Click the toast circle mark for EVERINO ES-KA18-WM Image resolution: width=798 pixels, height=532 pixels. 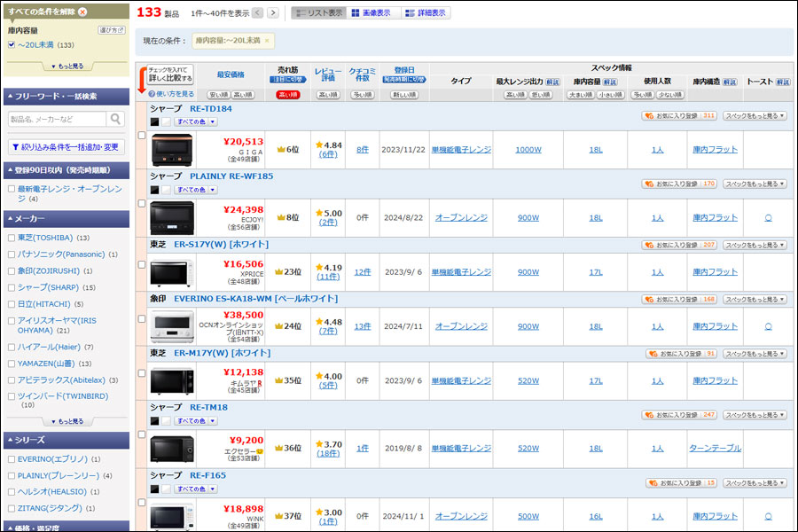coord(768,326)
